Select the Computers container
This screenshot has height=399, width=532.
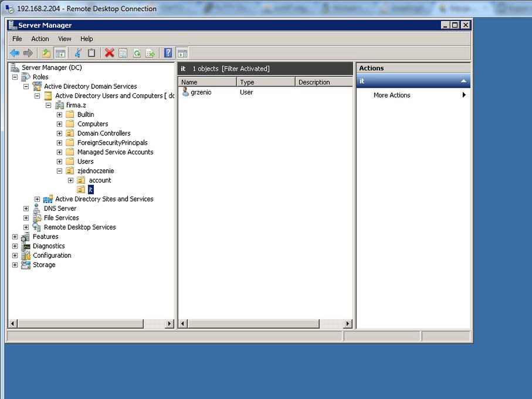pos(93,124)
